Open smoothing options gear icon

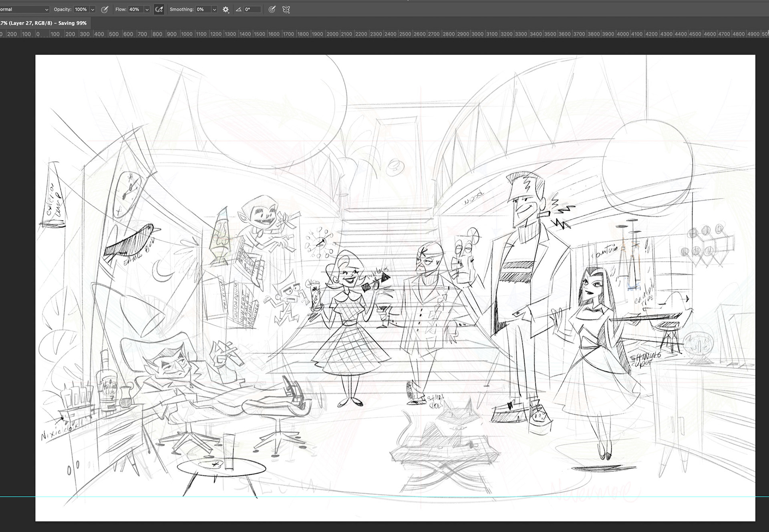point(226,10)
